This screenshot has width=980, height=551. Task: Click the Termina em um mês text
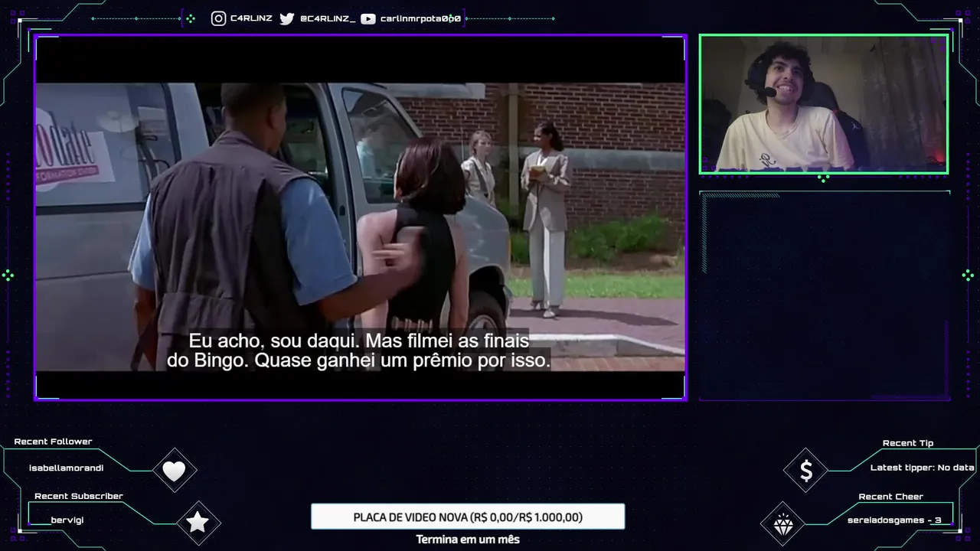pyautogui.click(x=468, y=540)
